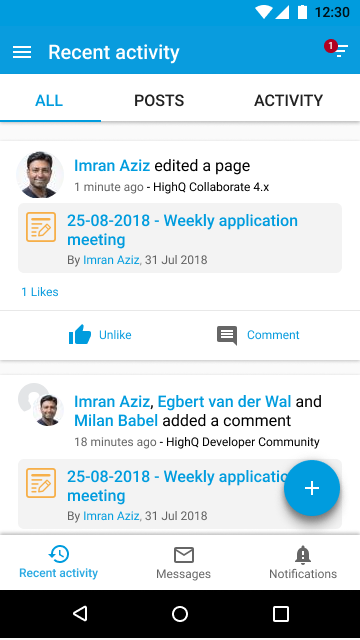Switch to the POSTS tab

159,100
